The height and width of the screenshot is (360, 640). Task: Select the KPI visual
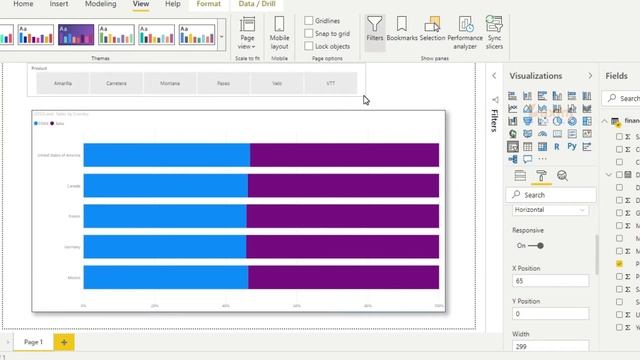click(x=587, y=134)
